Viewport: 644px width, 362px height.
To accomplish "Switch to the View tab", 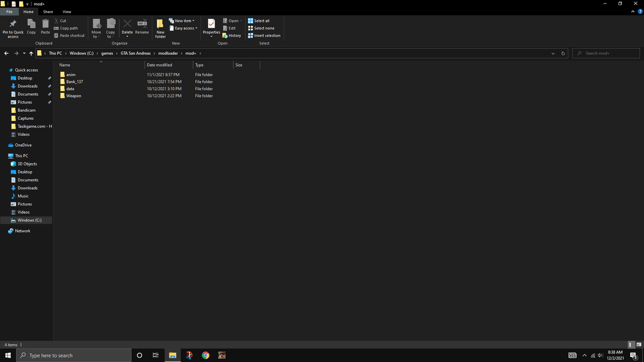I will 67,12.
